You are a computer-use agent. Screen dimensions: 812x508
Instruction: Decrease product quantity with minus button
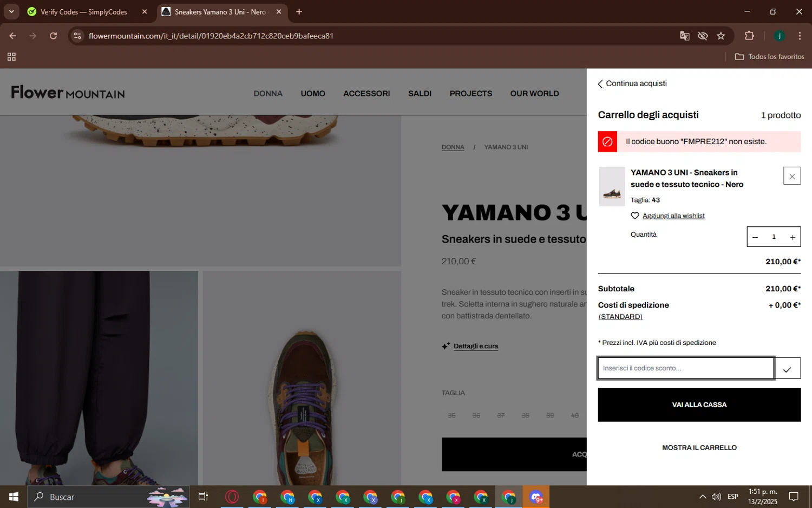click(755, 237)
